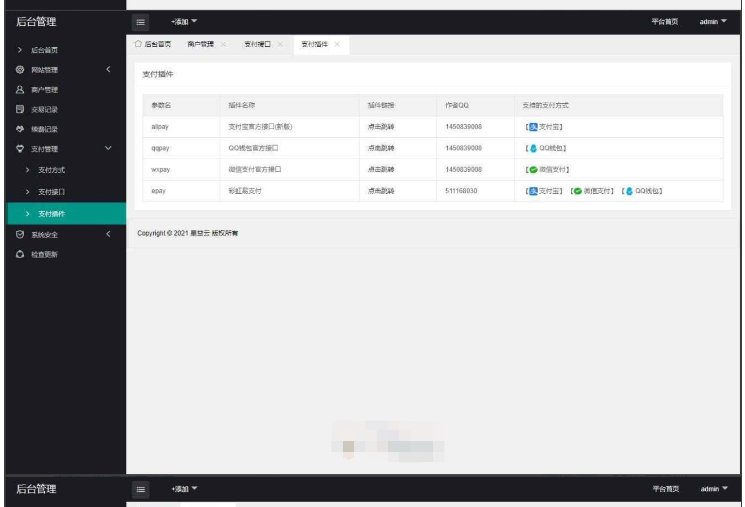This screenshot has height=507, width=745.
Task: Click the Copyright © 2021 footer text
Action: (x=188, y=233)
